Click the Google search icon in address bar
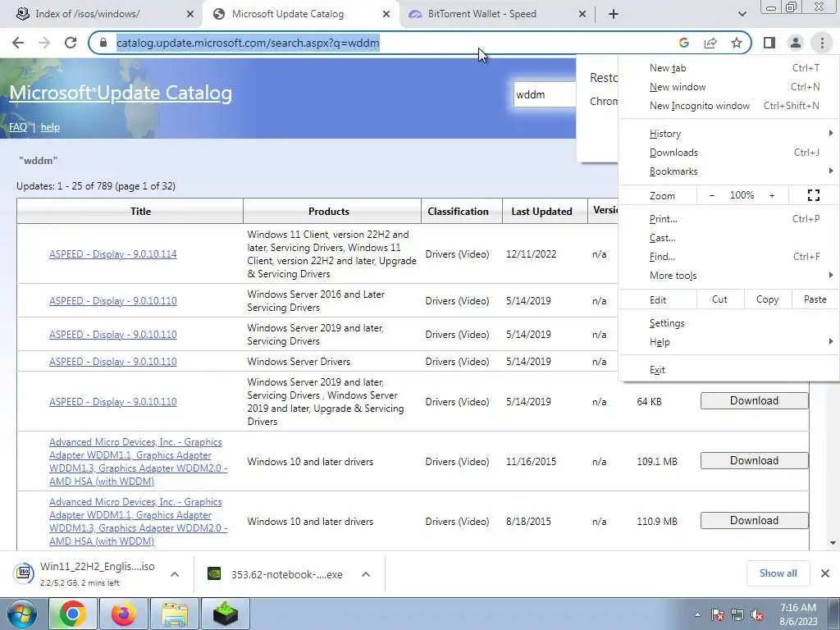Image resolution: width=840 pixels, height=630 pixels. point(683,43)
